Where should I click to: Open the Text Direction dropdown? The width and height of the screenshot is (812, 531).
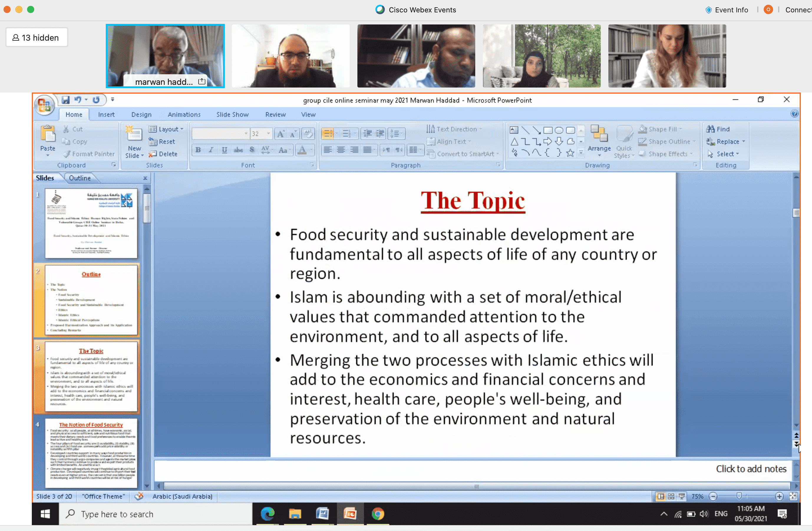[454, 129]
